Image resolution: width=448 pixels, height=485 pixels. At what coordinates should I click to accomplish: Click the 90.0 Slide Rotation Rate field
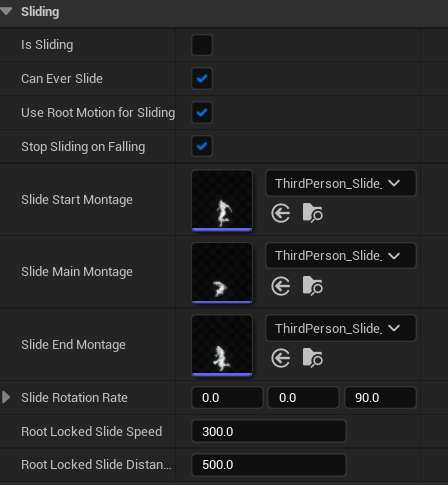[x=380, y=398]
